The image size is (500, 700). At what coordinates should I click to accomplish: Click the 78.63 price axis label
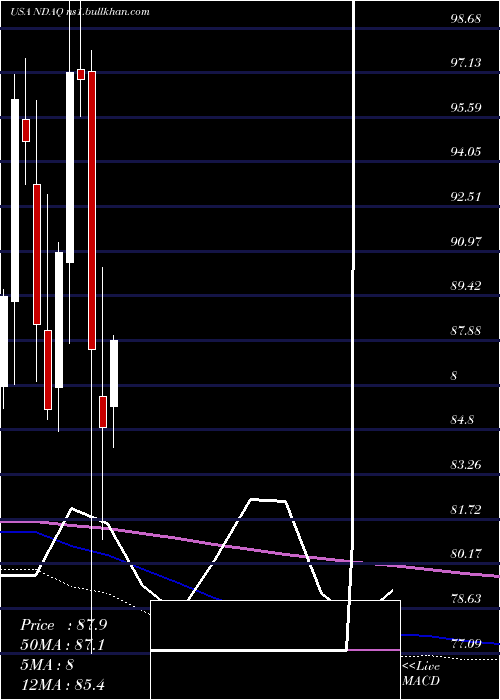tap(466, 599)
